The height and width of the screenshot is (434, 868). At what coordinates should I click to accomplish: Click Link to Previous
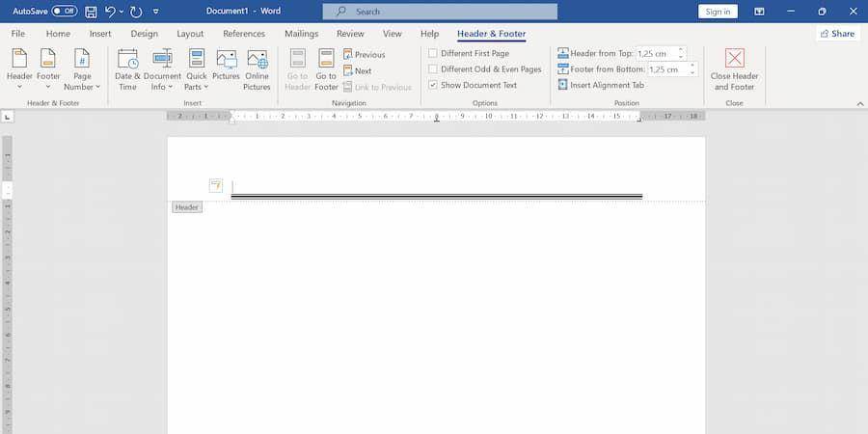(x=377, y=87)
